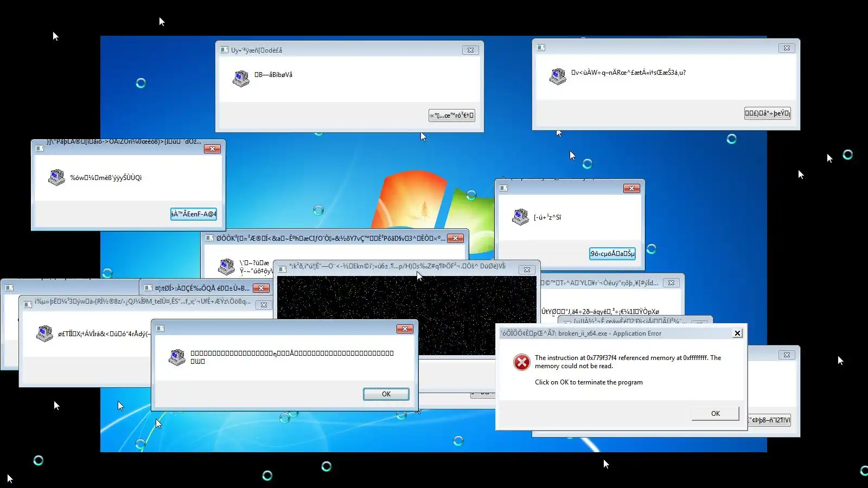
Task: Click OK in the Application Error dialog
Action: pyautogui.click(x=715, y=414)
